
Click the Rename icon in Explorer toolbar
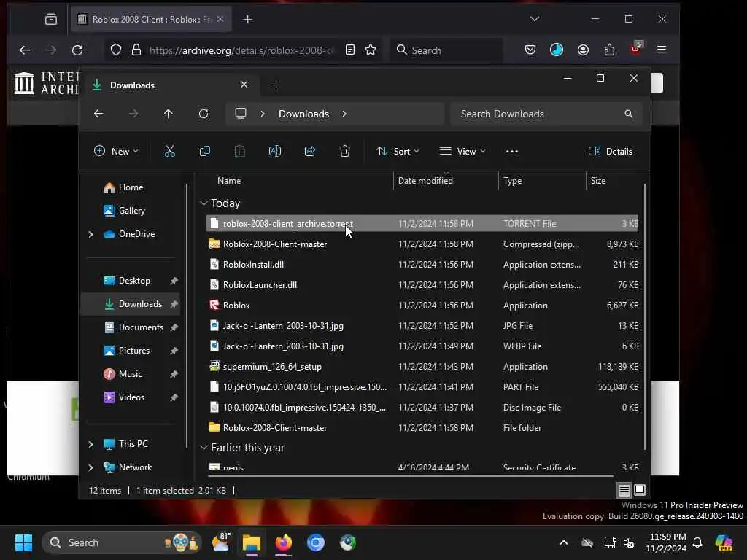(275, 152)
